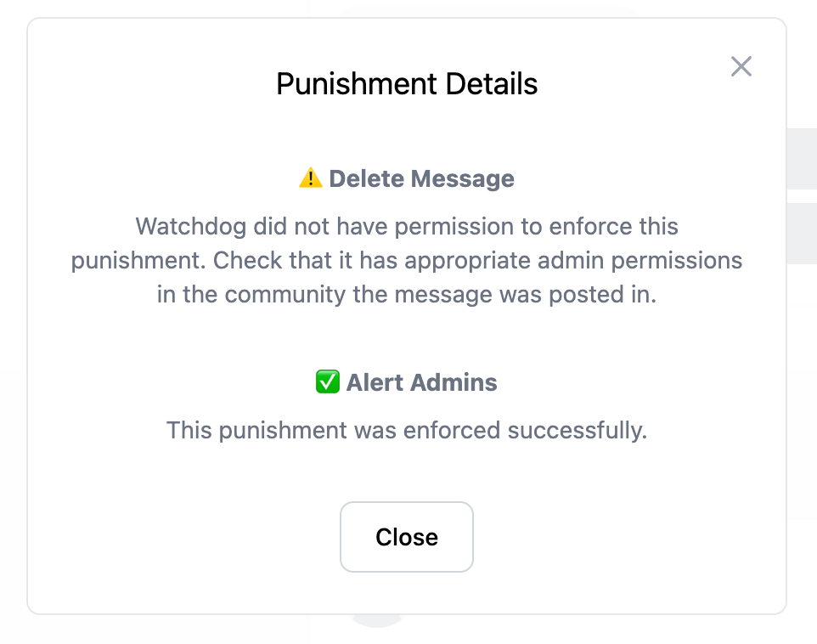Click the Close button
The image size is (817, 644).
tap(407, 537)
